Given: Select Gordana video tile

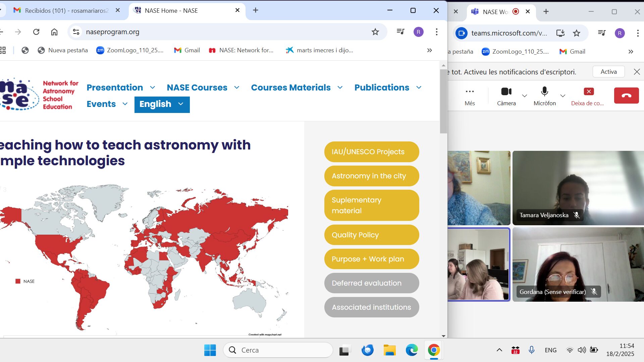Looking at the screenshot, I should pos(578,264).
